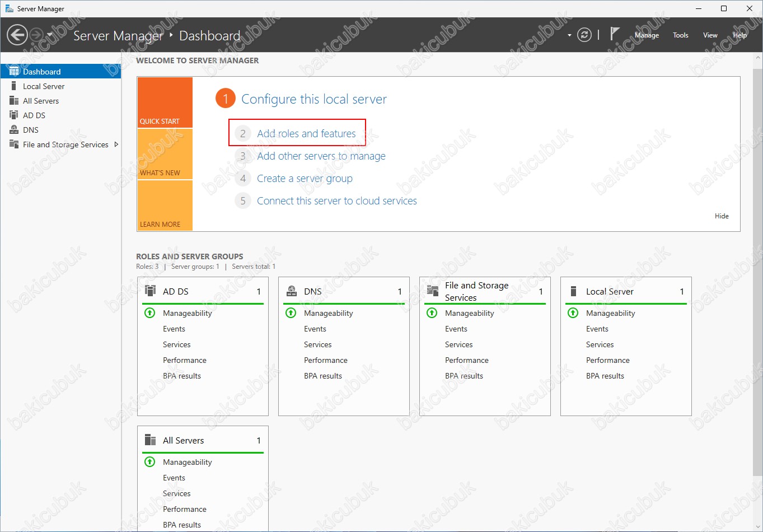763x532 pixels.
Task: Click the Refresh icon in header
Action: pyautogui.click(x=584, y=35)
